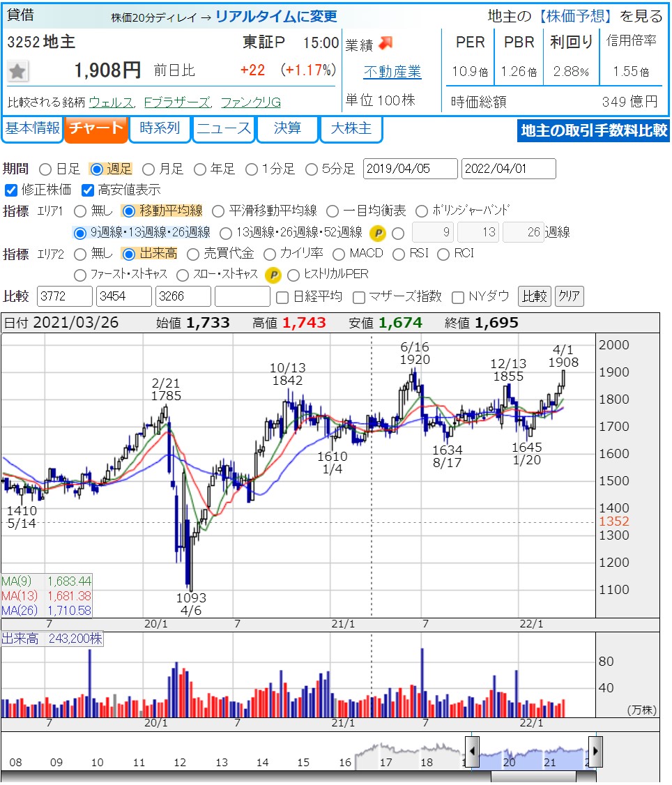
Task: Select the 日足 daily chart radio button
Action: (46, 169)
